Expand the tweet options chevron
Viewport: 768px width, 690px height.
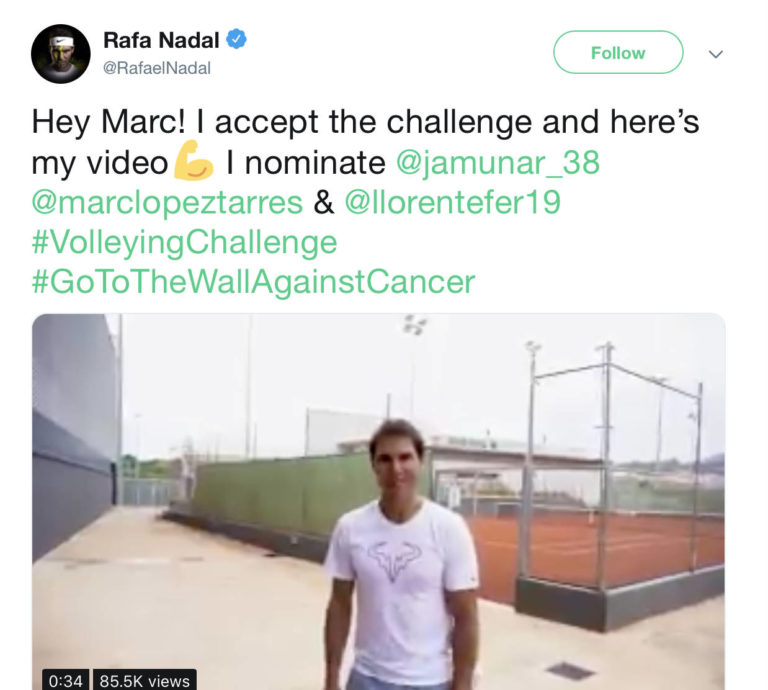[715, 54]
